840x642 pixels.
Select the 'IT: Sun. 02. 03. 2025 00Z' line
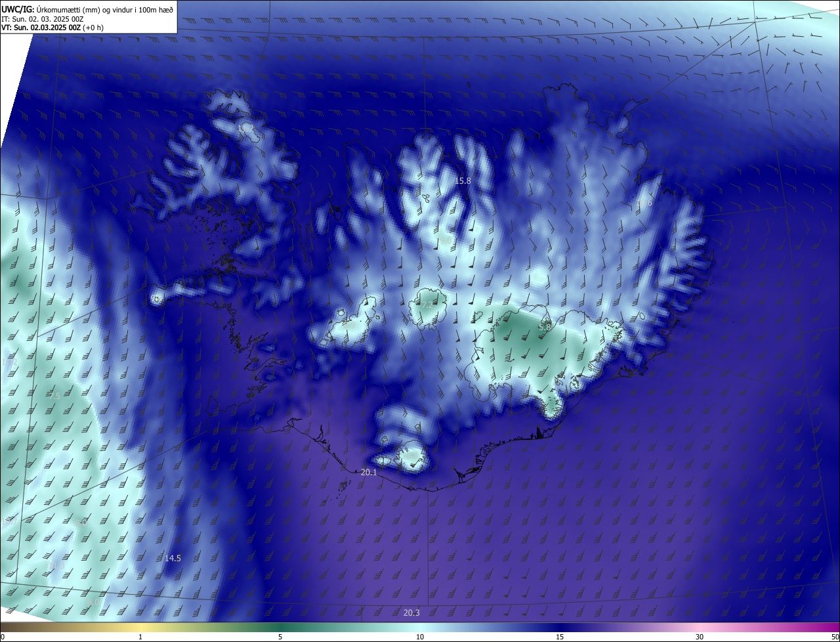pos(44,18)
